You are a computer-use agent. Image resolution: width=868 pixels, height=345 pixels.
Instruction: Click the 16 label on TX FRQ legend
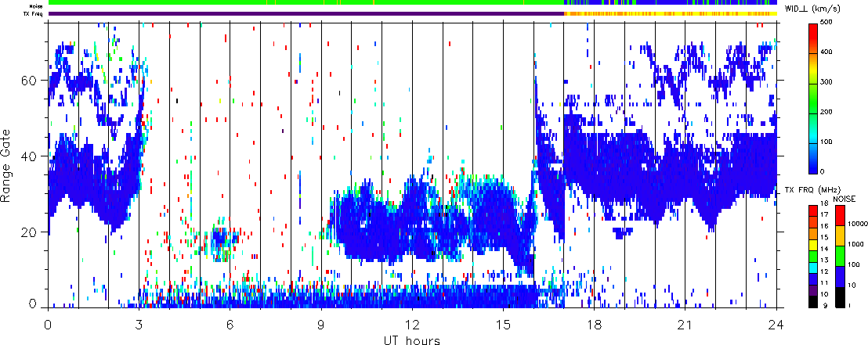825,226
